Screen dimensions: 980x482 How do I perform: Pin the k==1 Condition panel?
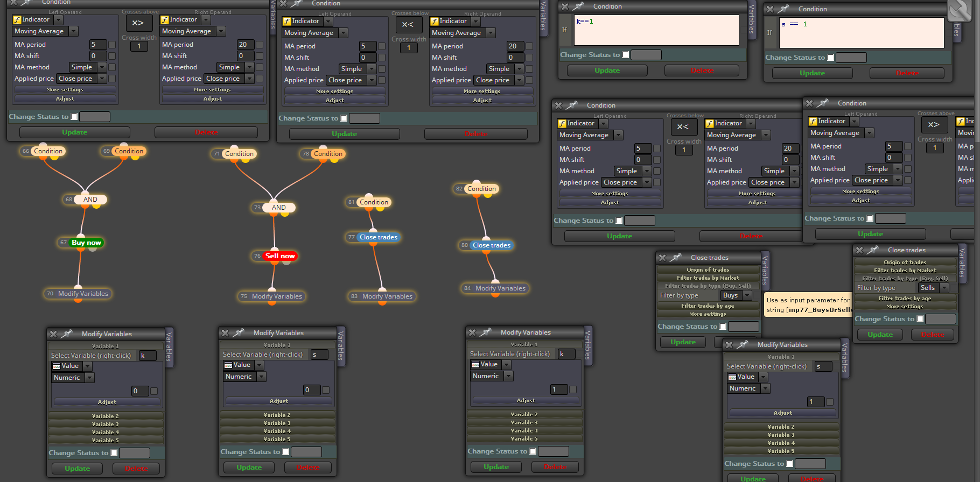tap(578, 6)
